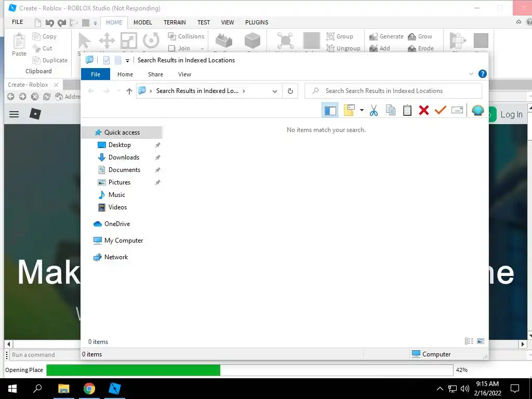The image size is (532, 399).
Task: Close the Create - Roblox tab
Action: 56,85
